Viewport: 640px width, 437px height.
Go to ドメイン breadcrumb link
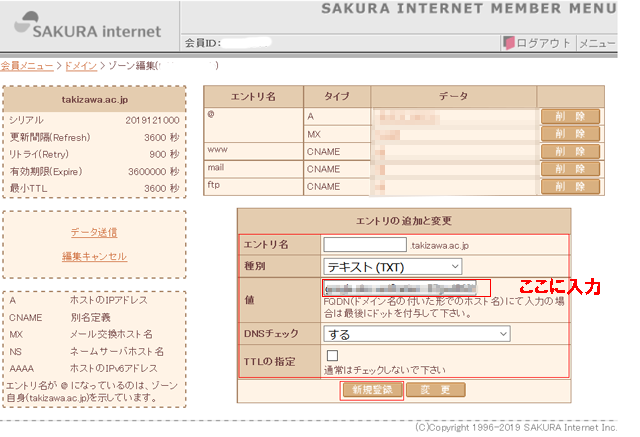pyautogui.click(x=81, y=66)
